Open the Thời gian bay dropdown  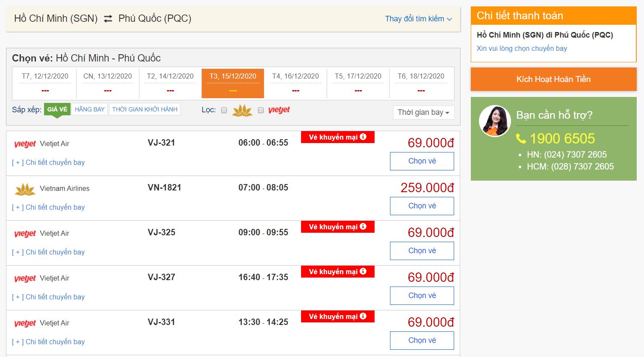click(423, 112)
